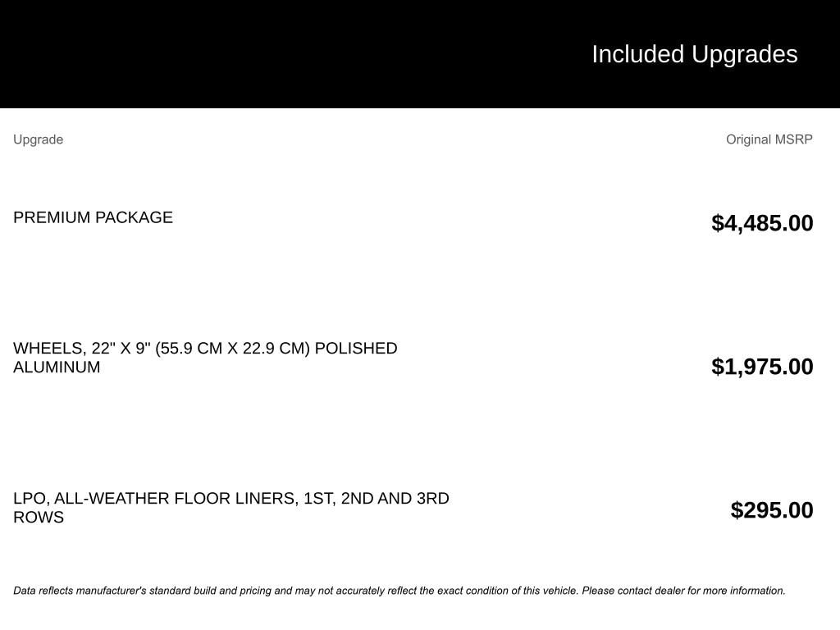Image resolution: width=840 pixels, height=630 pixels.
Task: Click the data disclaimer footnote text
Action: pyautogui.click(x=399, y=591)
